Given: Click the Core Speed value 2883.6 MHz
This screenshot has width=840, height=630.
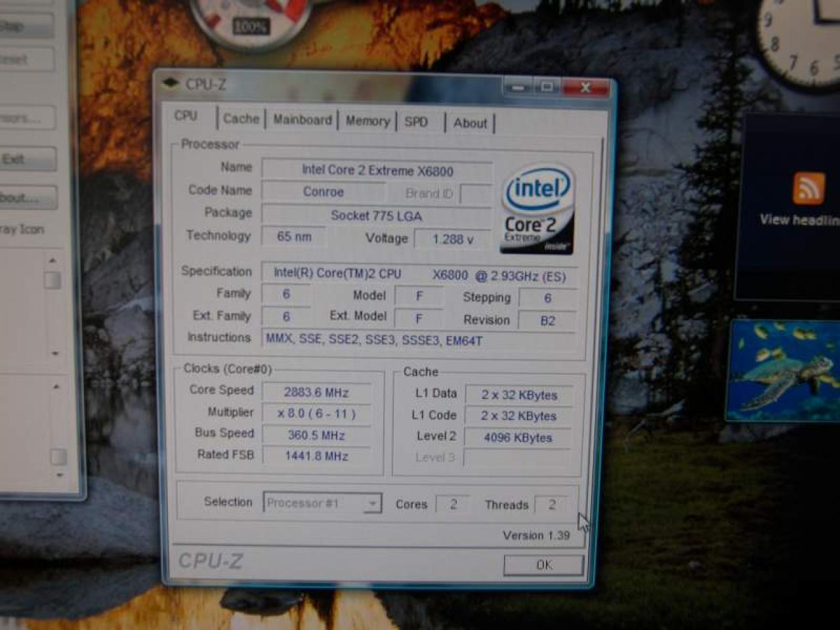Looking at the screenshot, I should [316, 392].
